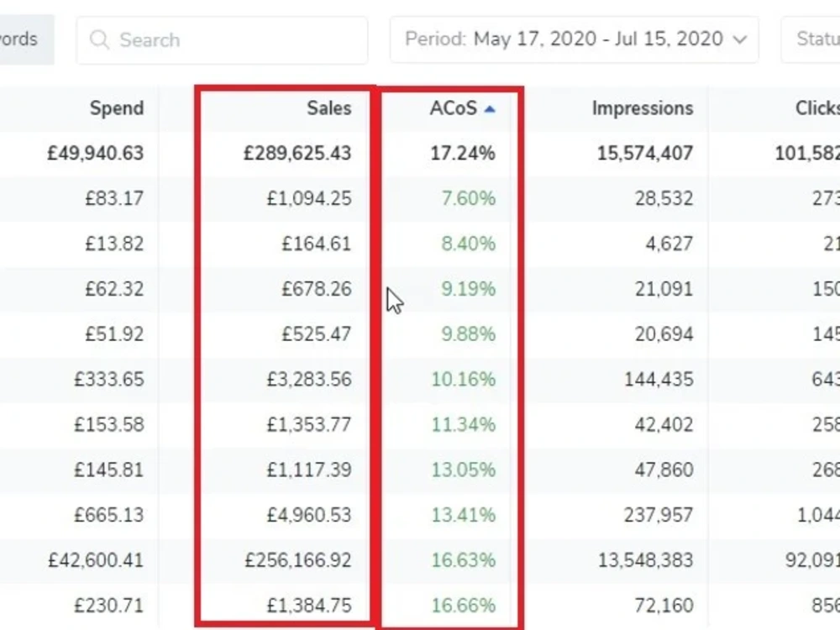Click total sales £289,625.43
840x630 pixels.
(297, 154)
